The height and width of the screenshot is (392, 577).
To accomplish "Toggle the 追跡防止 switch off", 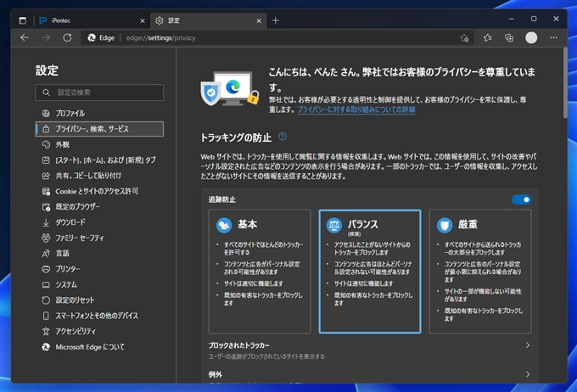I will (522, 199).
